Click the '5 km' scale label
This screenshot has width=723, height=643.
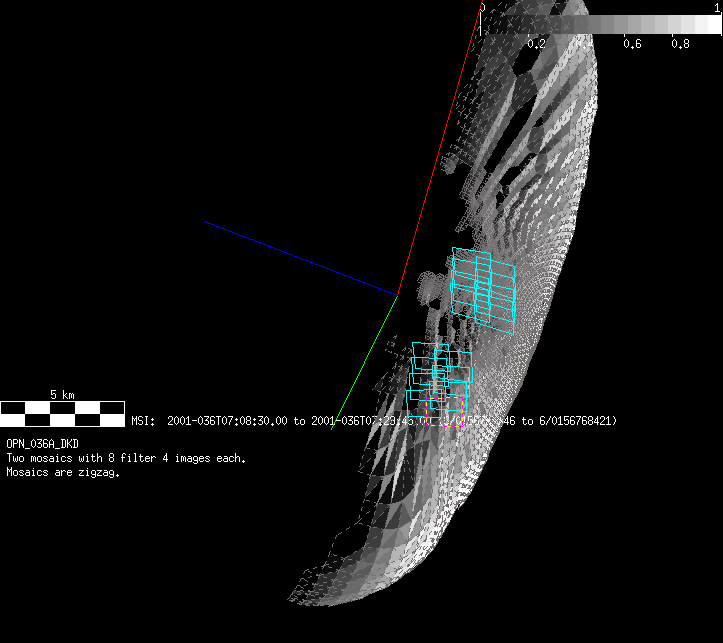pos(62,395)
